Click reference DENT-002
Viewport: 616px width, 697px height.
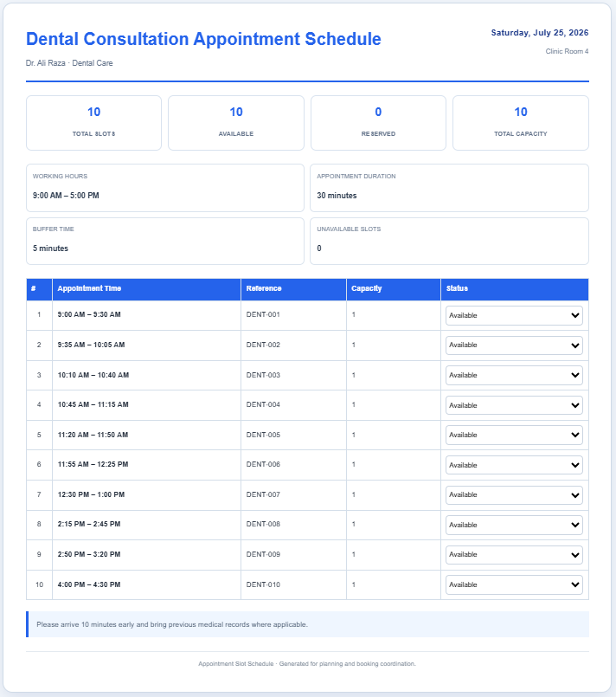[x=263, y=345]
